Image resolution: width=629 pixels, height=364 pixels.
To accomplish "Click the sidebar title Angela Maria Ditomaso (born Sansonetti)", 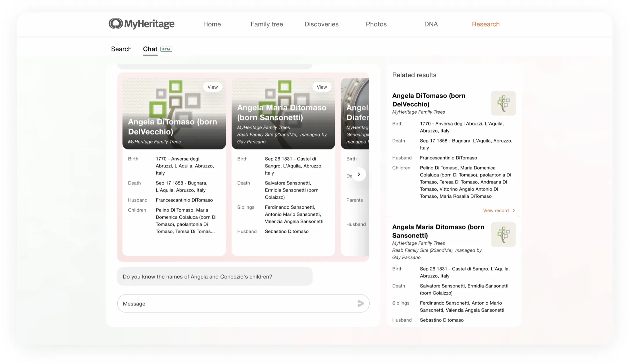I will click(x=438, y=231).
